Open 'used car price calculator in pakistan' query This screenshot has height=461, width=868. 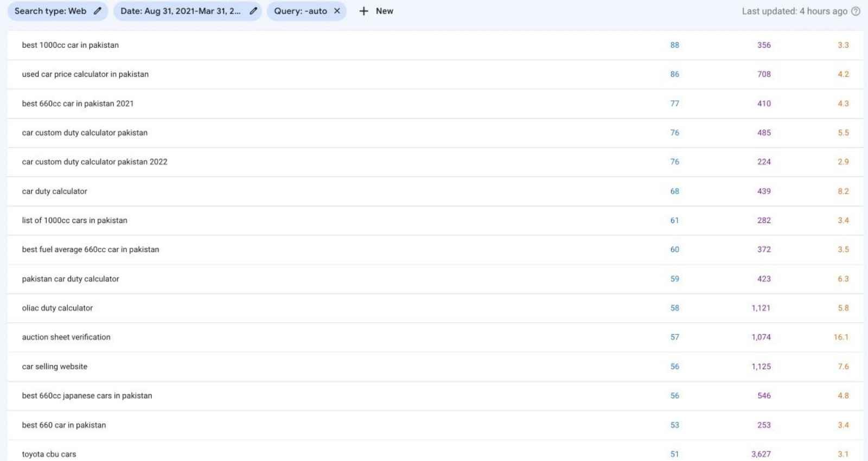tap(85, 74)
